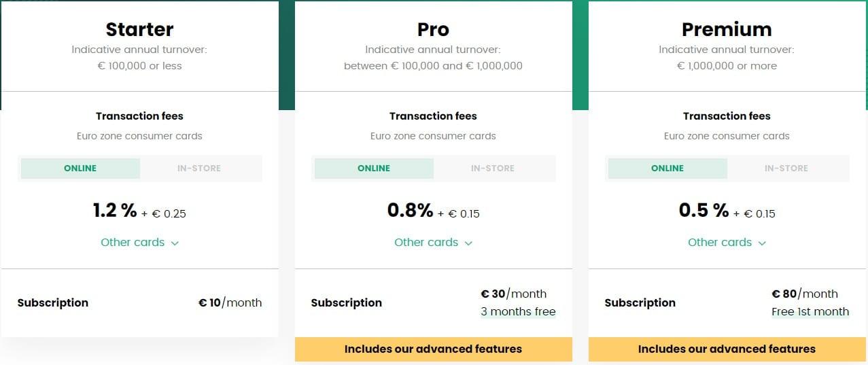Select ONLINE toggle in Starter plan
This screenshot has width=868, height=365.
pyautogui.click(x=80, y=169)
